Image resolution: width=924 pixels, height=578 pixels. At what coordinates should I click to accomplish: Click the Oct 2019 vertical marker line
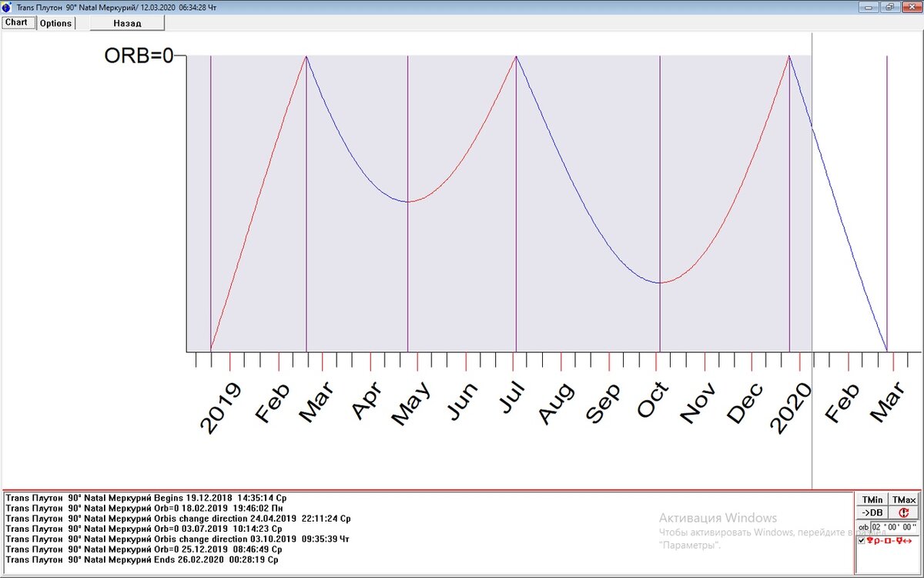[660, 203]
